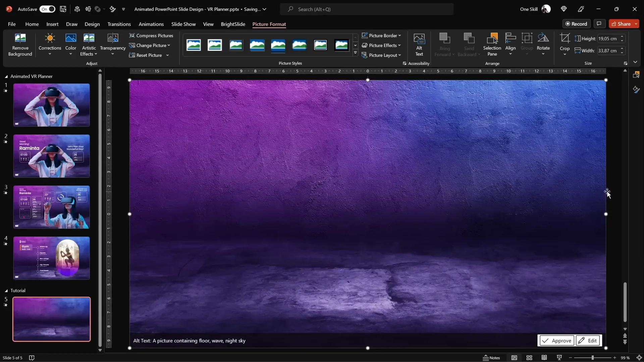This screenshot has height=362, width=644.
Task: Click the Record button
Action: (576, 24)
